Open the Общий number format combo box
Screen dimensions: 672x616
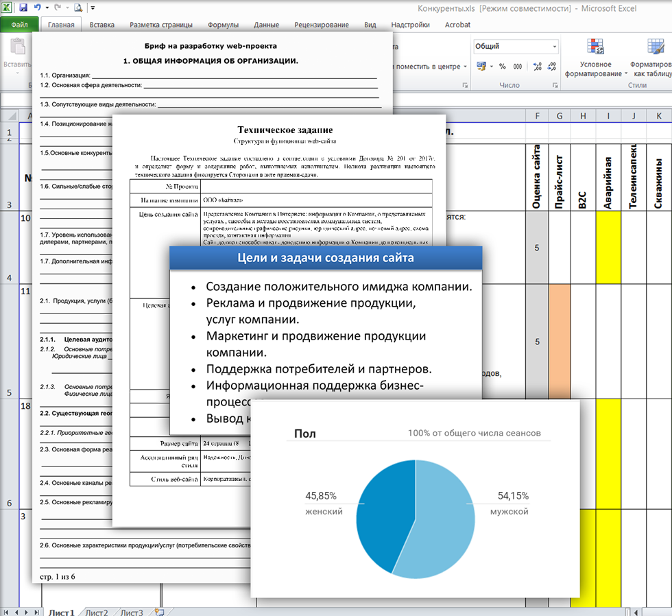tap(516, 46)
